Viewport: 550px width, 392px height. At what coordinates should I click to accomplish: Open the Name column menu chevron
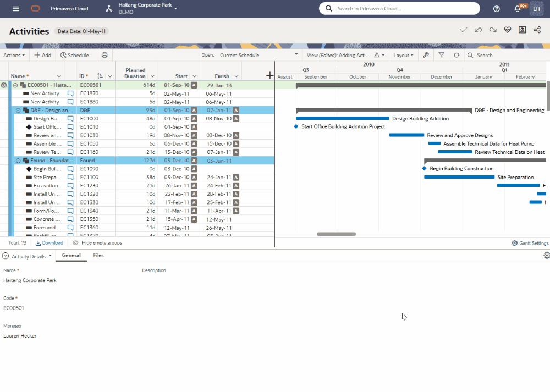59,76
